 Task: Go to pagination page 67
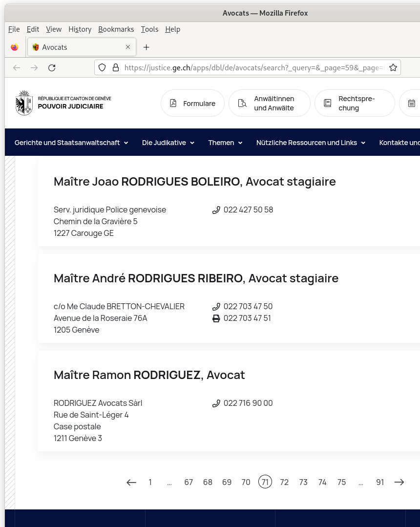click(x=189, y=482)
